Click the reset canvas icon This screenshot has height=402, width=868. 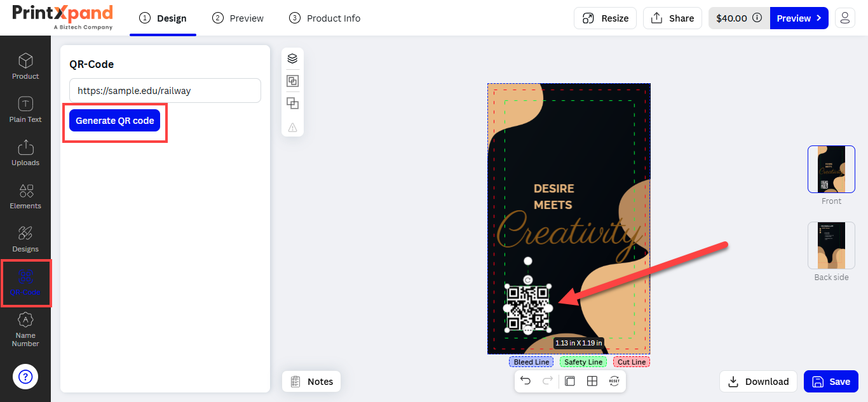point(614,381)
